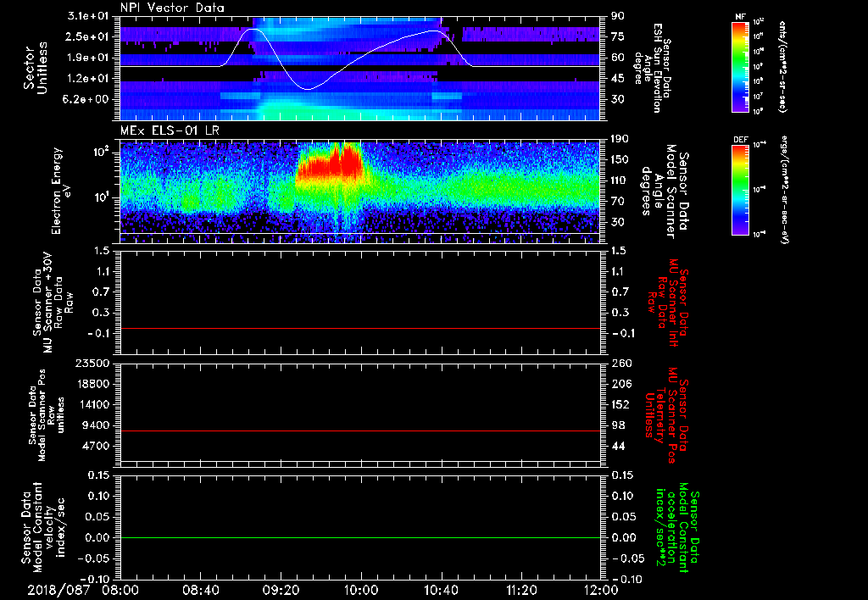
Task: Click the "08:40" time tick label
Action: click(201, 591)
